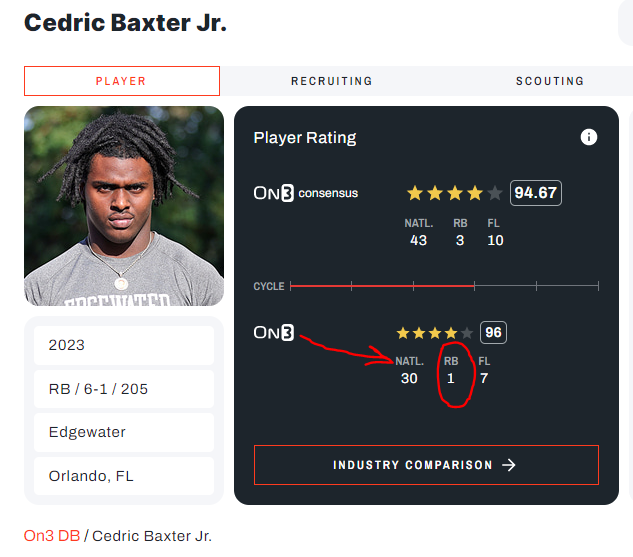Screen dimensions: 633x557
Task: Click the arrow in Industry Comparison button
Action: [509, 465]
